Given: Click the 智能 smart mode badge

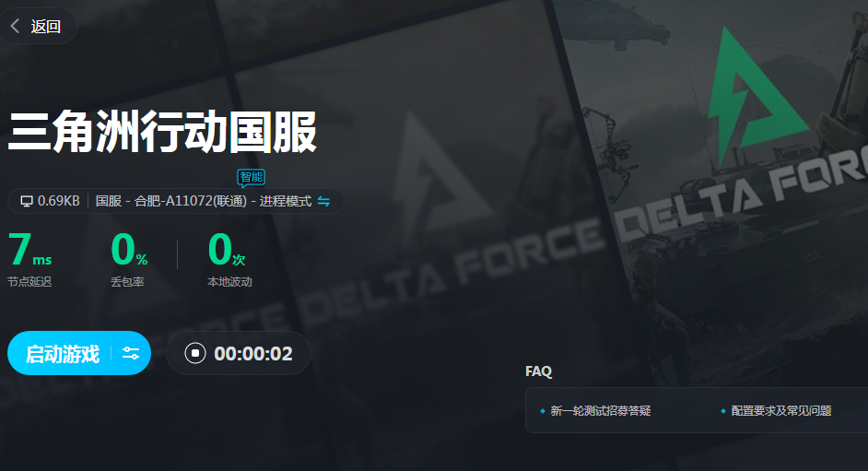Looking at the screenshot, I should (252, 178).
